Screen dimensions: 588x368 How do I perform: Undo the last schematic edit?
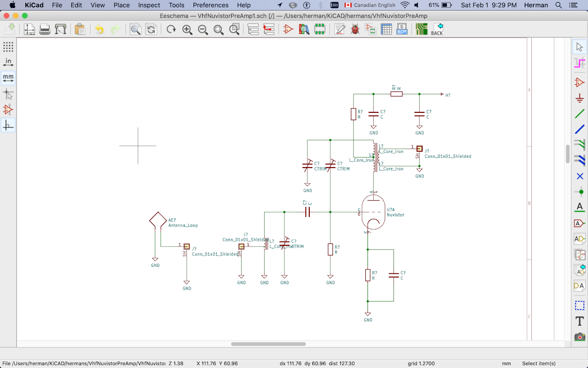[99, 29]
